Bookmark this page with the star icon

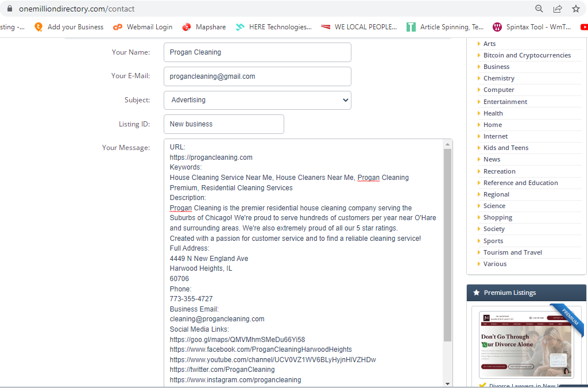point(576,9)
